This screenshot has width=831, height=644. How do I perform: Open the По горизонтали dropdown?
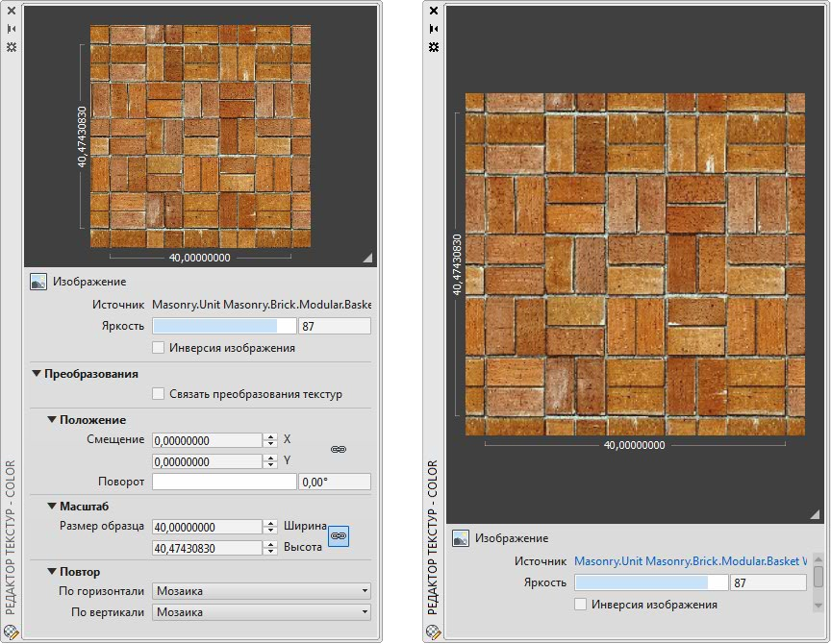coord(261,591)
